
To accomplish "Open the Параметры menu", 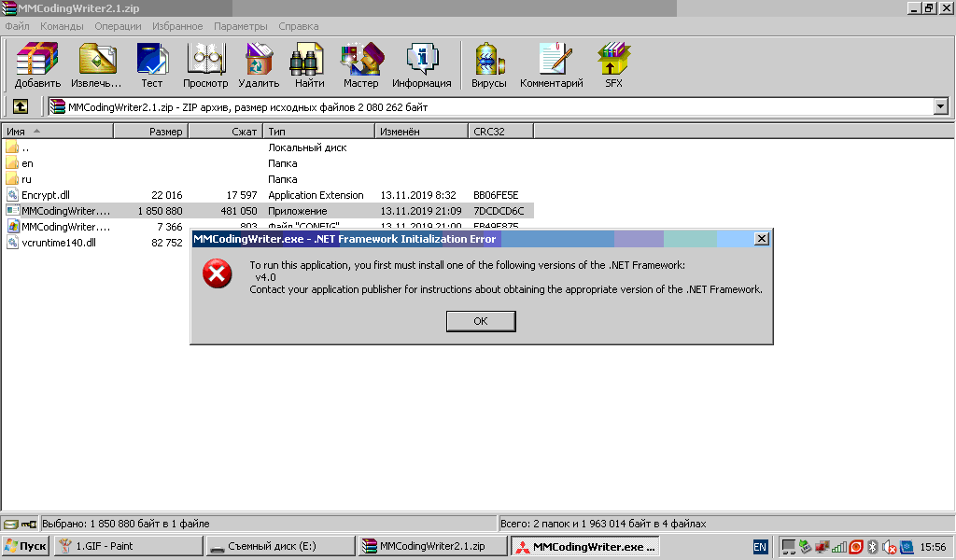I will (240, 26).
